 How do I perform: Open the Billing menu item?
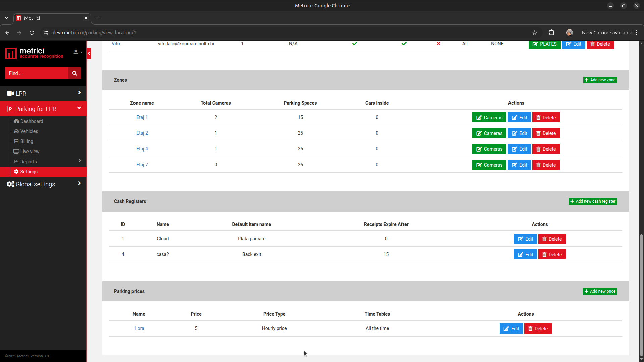tap(26, 141)
